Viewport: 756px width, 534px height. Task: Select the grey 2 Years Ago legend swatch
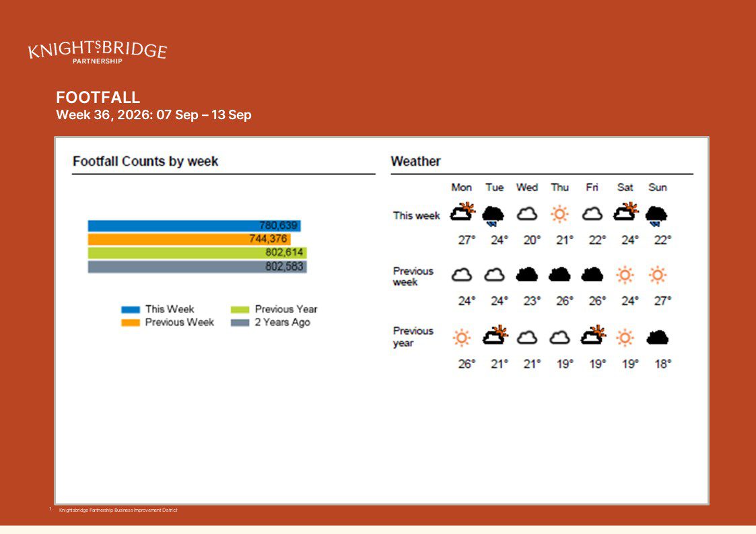click(240, 323)
